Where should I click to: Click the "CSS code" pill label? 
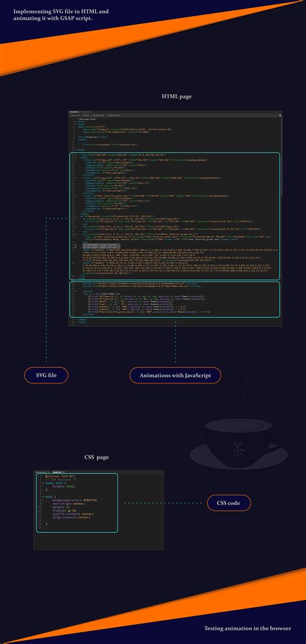pos(229,502)
